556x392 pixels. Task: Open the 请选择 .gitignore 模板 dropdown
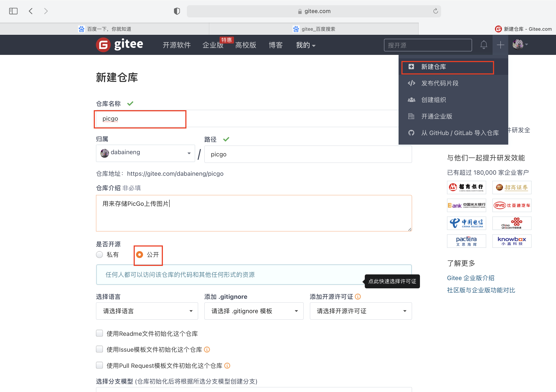click(x=254, y=311)
